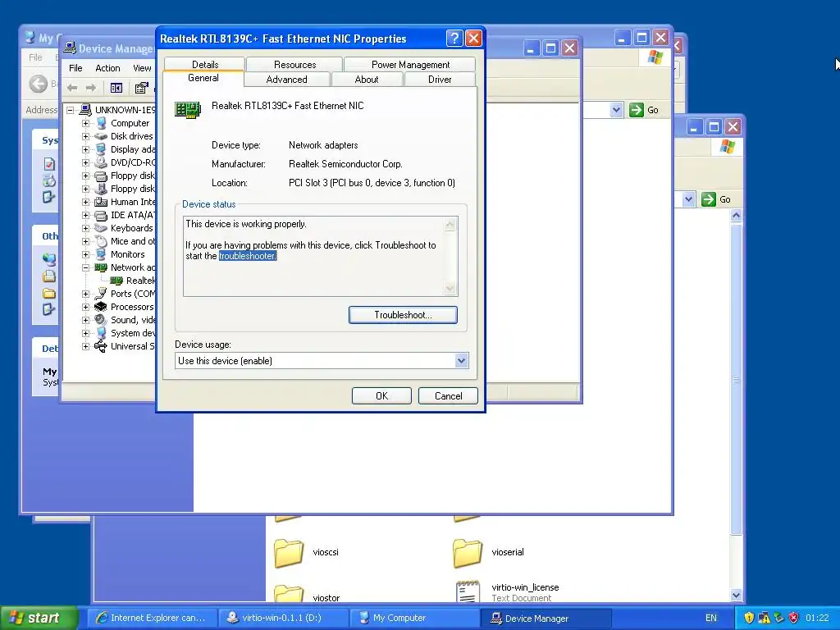Expand the Computer tree node

(85, 123)
